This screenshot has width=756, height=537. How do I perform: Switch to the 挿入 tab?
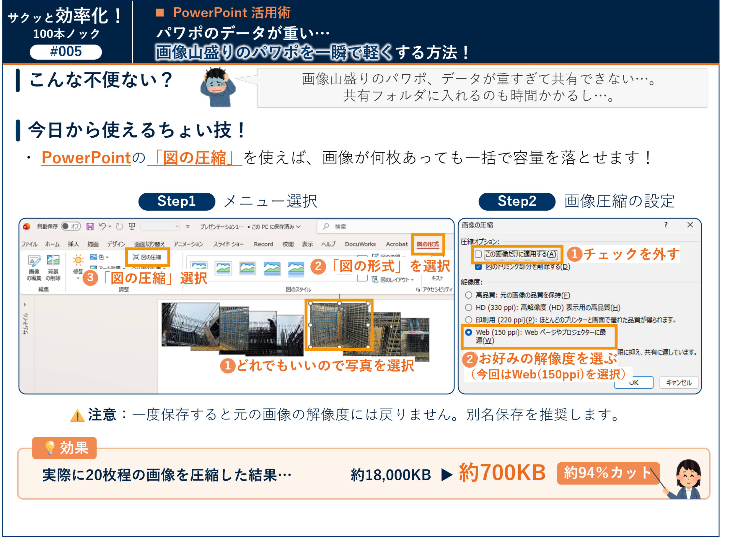(73, 244)
